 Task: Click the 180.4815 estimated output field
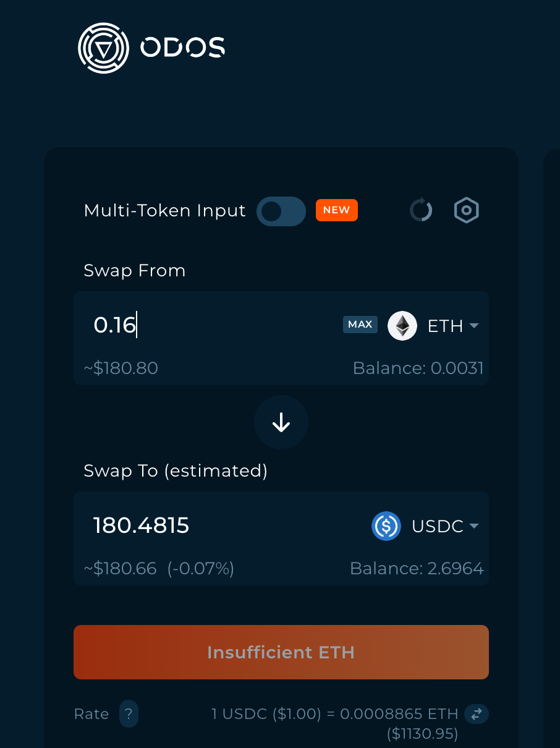(223, 525)
